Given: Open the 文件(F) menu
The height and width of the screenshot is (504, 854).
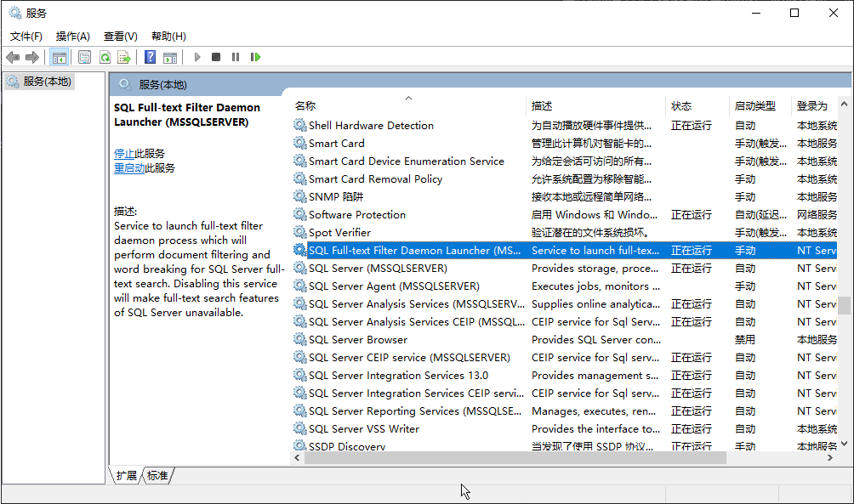Looking at the screenshot, I should 26,37.
